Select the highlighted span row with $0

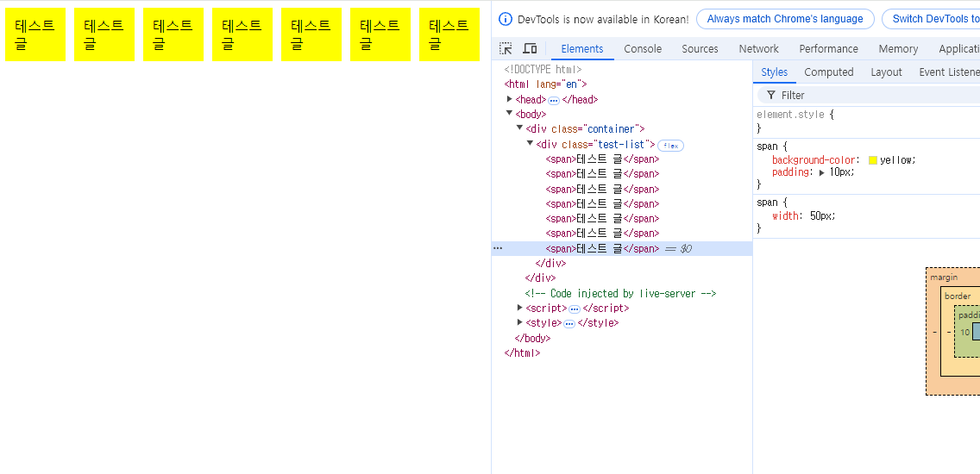click(x=622, y=248)
